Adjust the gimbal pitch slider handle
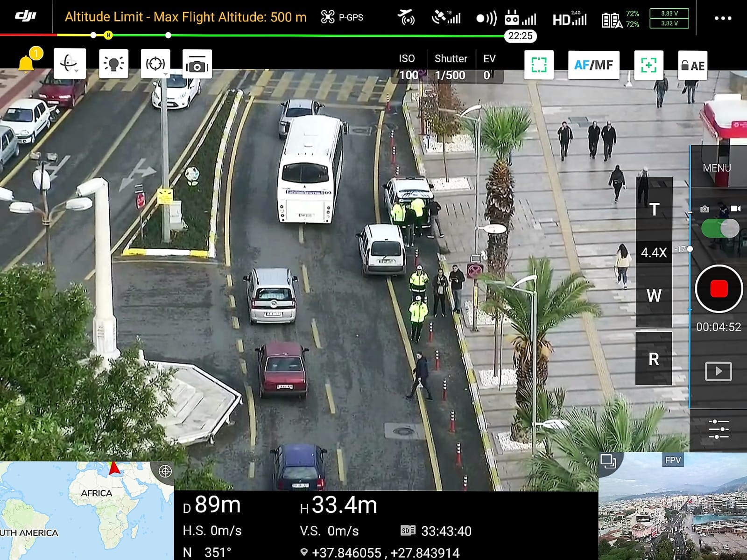747x560 pixels. [x=690, y=249]
